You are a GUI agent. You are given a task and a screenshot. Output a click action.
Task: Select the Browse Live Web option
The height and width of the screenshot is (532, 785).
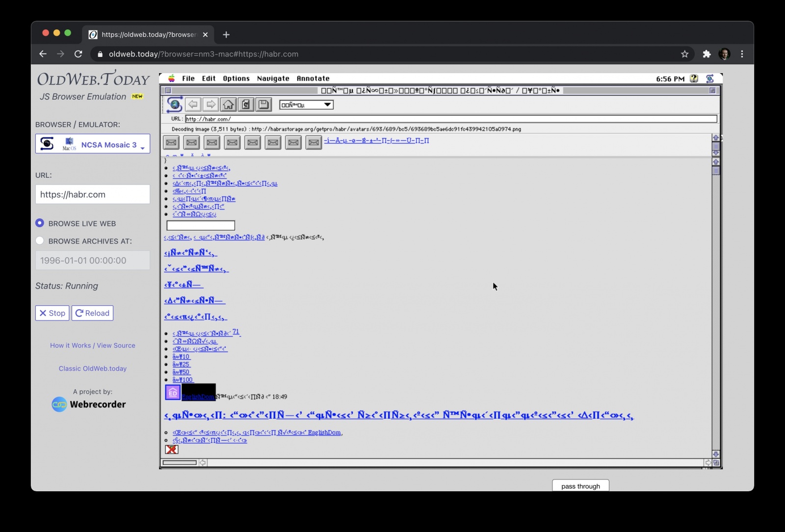click(x=40, y=223)
